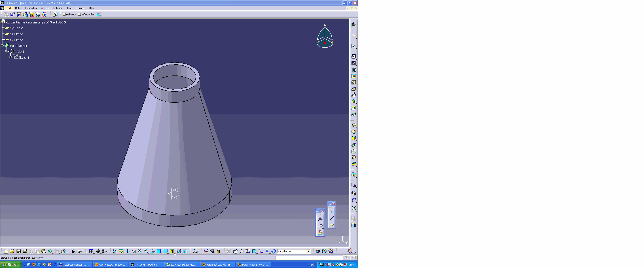Screen dimensions: 644x268
Task: Click the Open folder icon
Action: [x=12, y=251]
